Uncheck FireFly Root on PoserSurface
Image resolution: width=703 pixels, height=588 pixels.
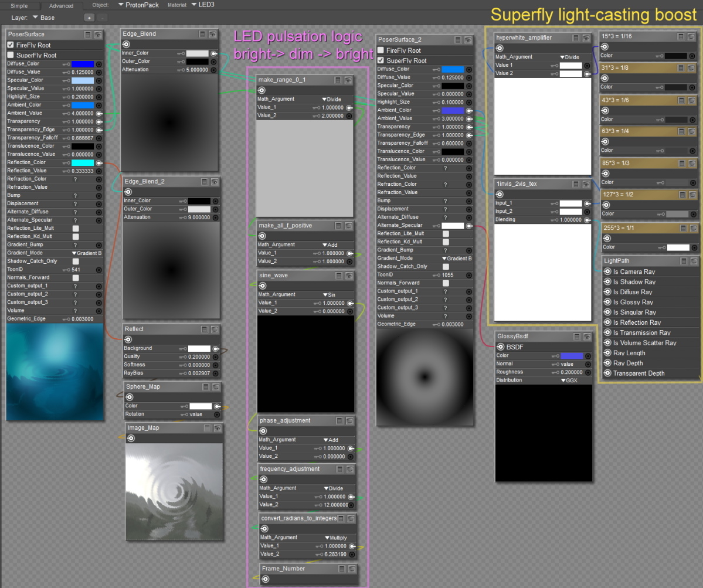(x=11, y=45)
